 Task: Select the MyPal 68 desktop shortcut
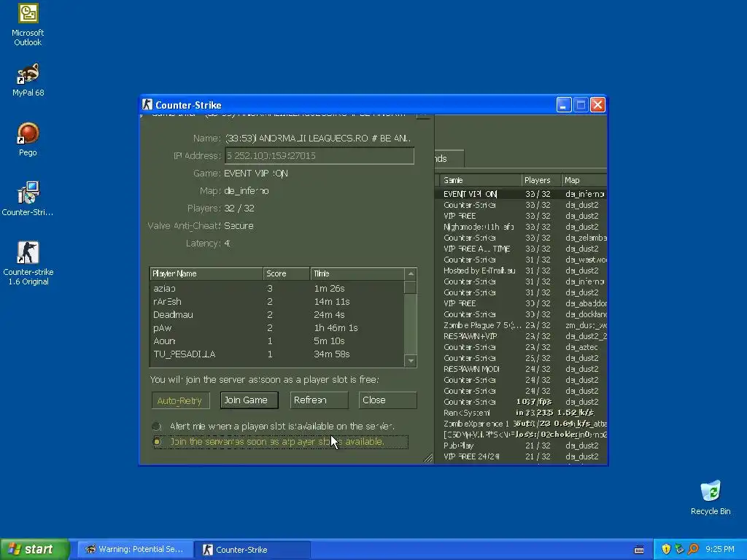point(28,79)
